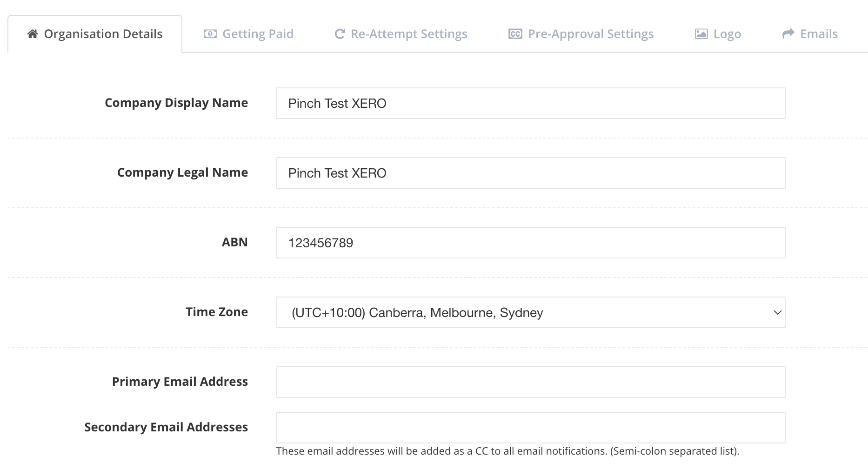Click the Time Zone label
868x476 pixels.
coord(217,312)
